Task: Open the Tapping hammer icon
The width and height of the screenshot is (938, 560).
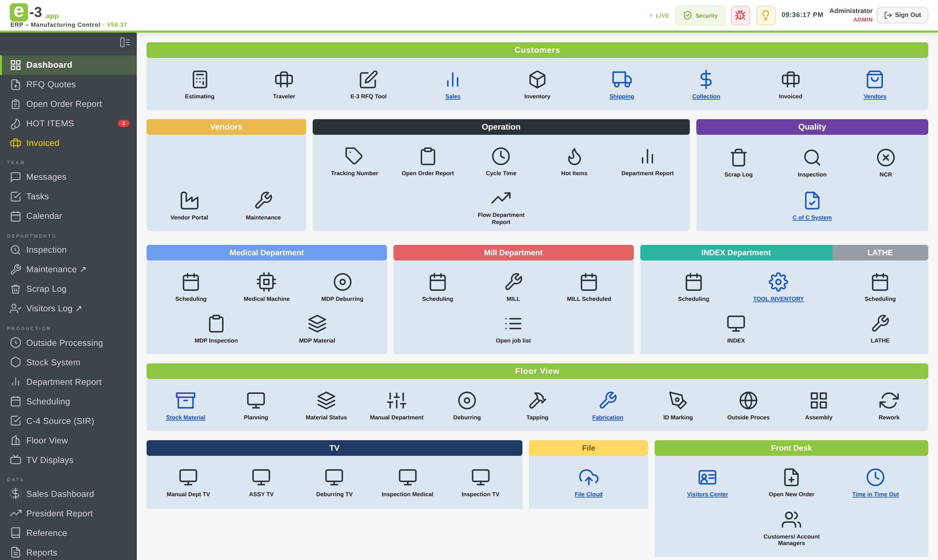Action: pos(537,400)
